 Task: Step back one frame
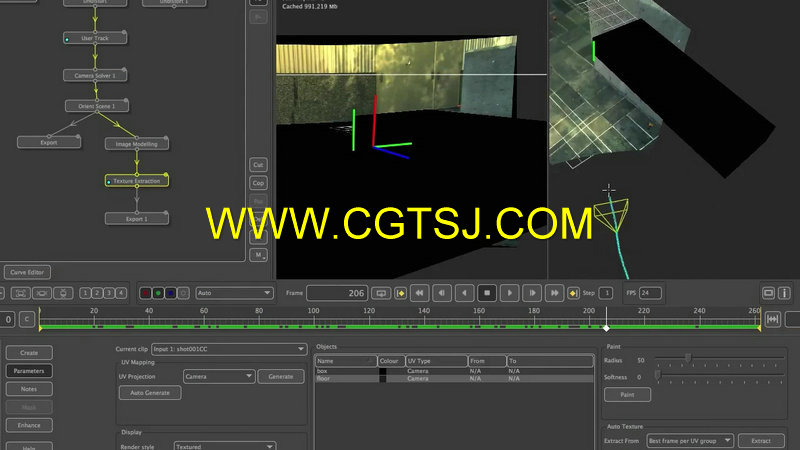tap(442, 293)
